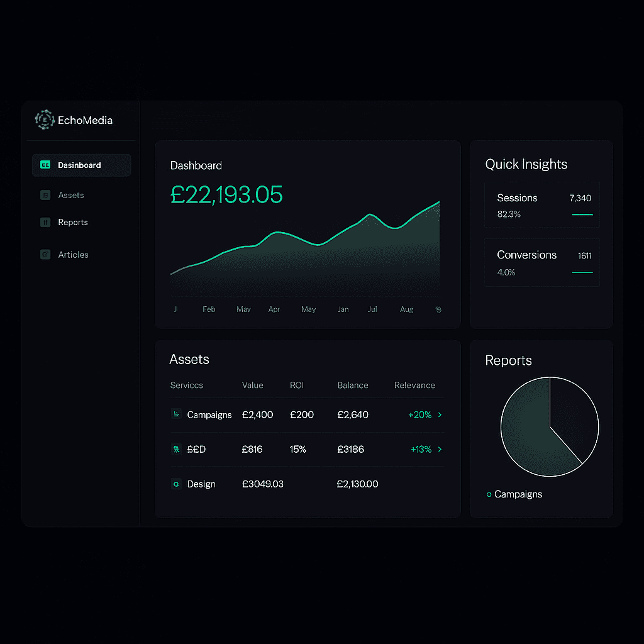Sort by the Balance column header

(353, 386)
